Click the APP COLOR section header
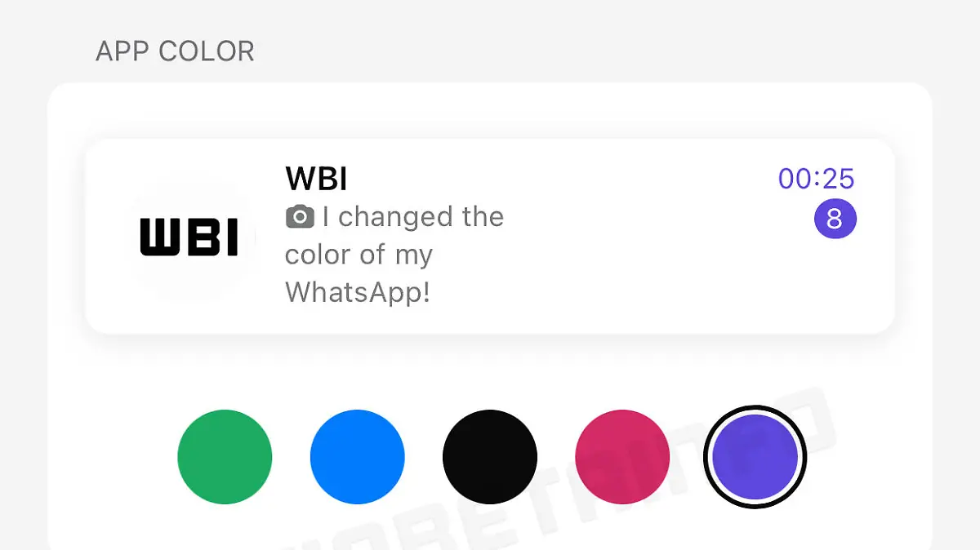 click(175, 51)
